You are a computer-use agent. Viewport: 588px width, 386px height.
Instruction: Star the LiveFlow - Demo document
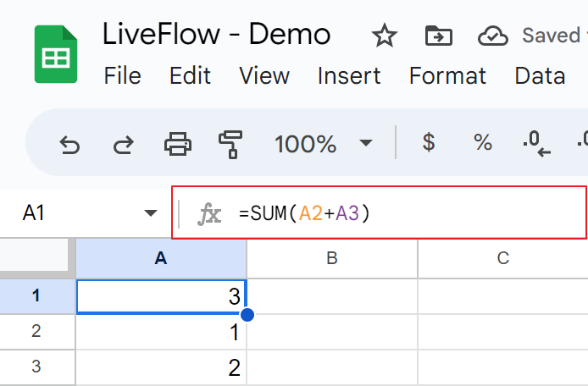(x=385, y=36)
